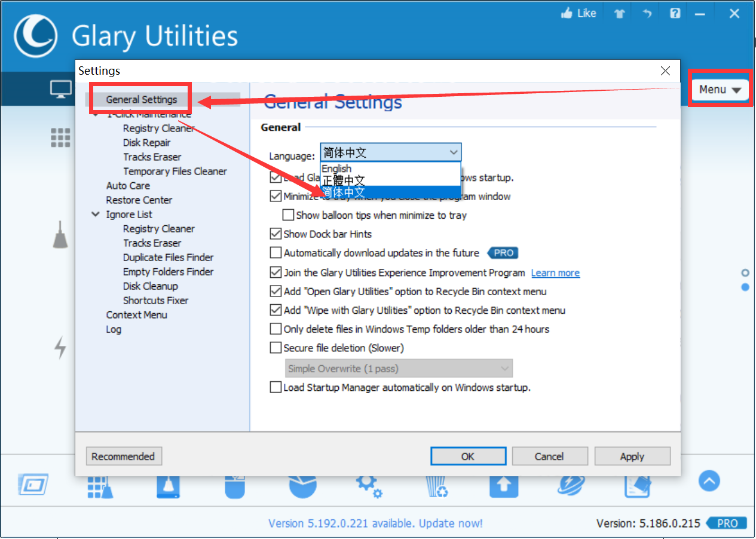Uncheck Join the Experience Improvement Program
Viewport: 756px width, 539px height.
click(276, 272)
